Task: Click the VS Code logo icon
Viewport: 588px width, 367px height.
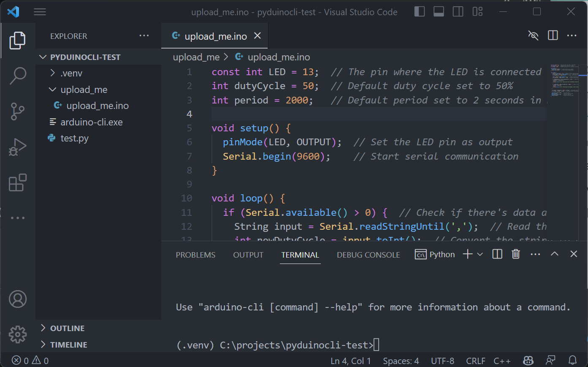Action: [13, 11]
